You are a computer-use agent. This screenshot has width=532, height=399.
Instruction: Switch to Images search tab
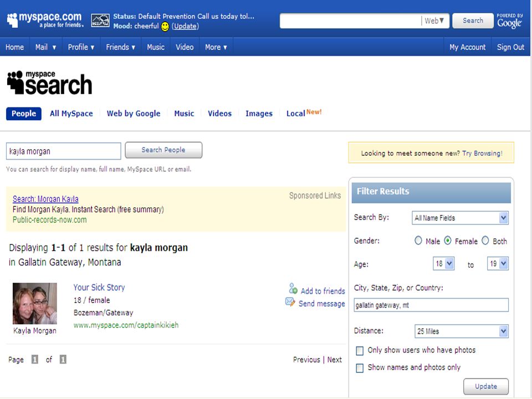tap(259, 114)
